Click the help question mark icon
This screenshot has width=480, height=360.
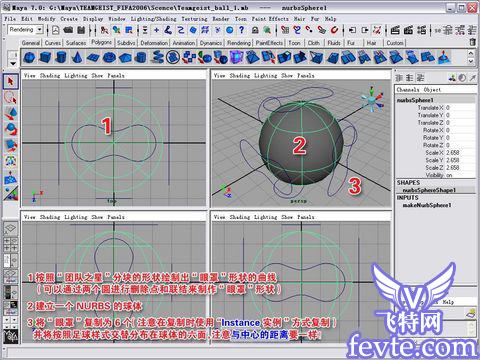point(241,30)
